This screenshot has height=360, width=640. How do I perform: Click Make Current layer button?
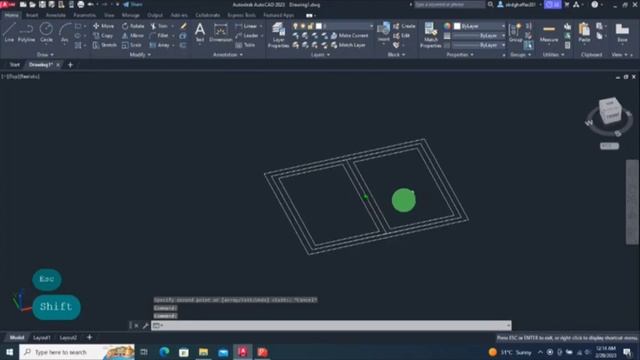[349, 36]
